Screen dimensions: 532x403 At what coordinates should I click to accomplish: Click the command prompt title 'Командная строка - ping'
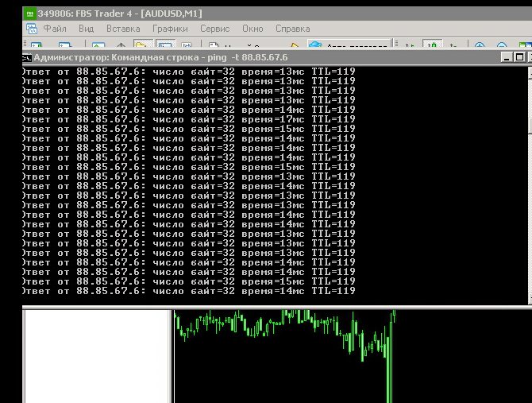pos(169,57)
